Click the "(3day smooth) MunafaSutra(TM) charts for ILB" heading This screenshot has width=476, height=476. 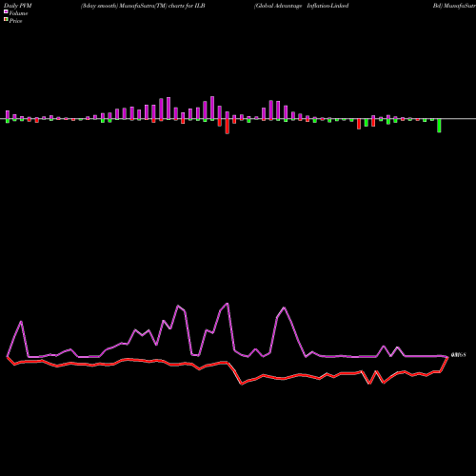tap(143, 6)
